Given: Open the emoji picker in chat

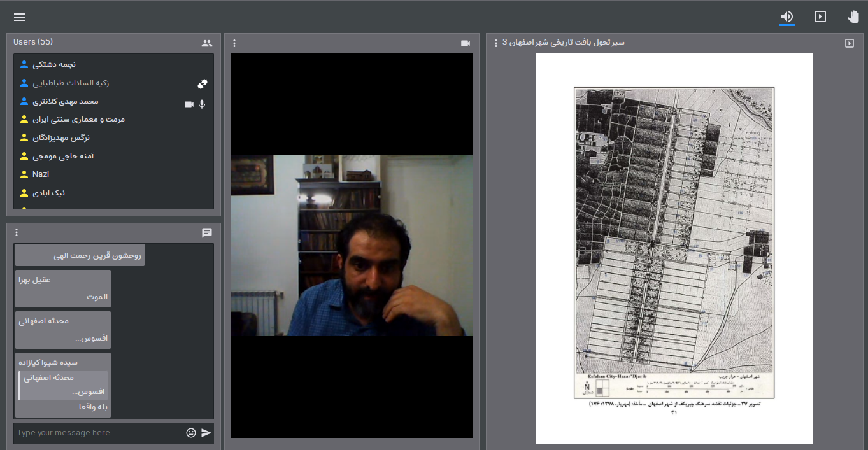Looking at the screenshot, I should (x=191, y=433).
